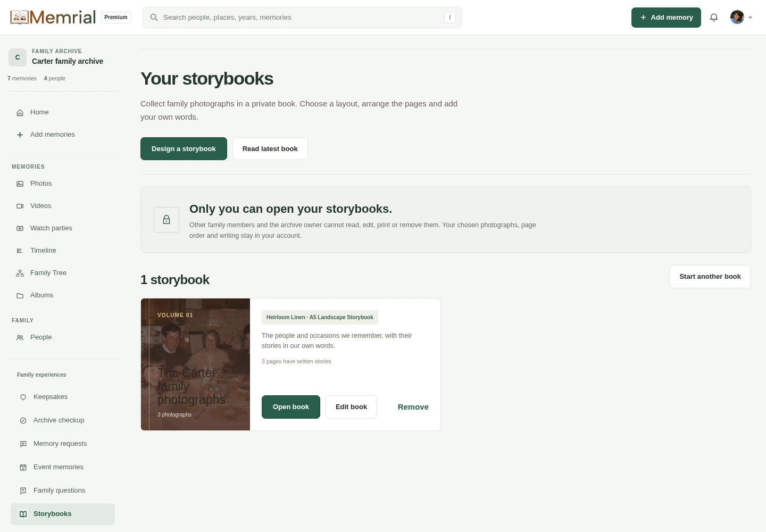
Task: Click '3 pages have written stories' text
Action: 296,361
